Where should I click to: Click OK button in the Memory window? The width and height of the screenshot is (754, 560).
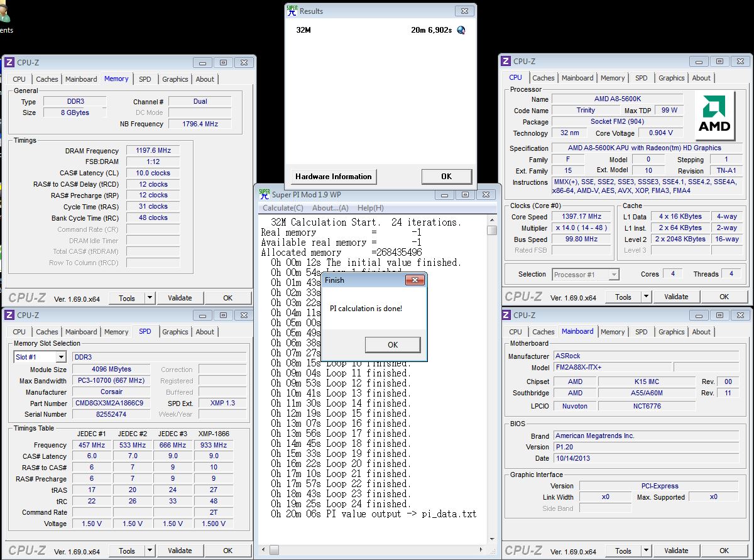[x=228, y=298]
